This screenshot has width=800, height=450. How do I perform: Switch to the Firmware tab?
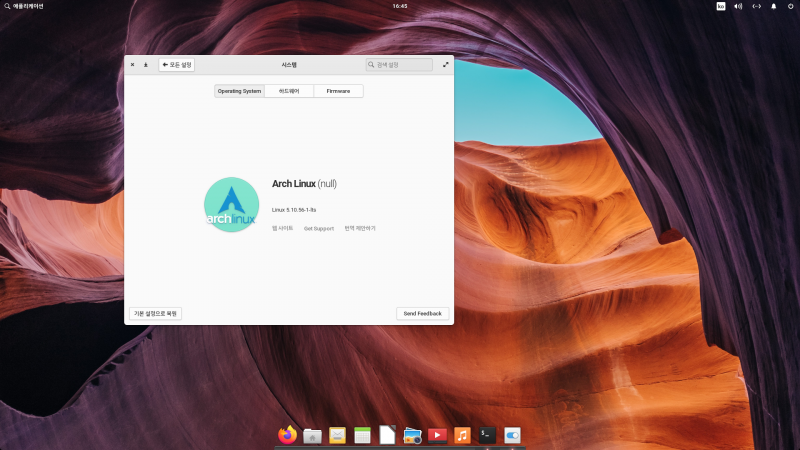pyautogui.click(x=338, y=91)
